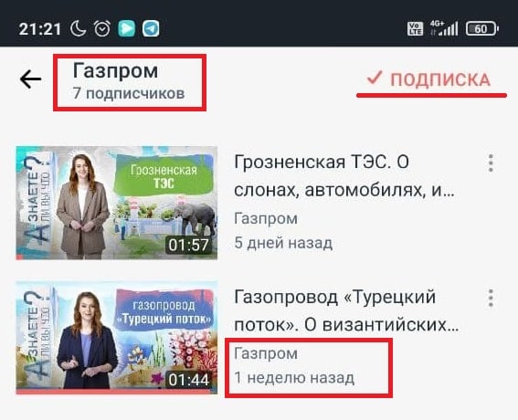Viewport: 518px width, 420px height.
Task: Select title 'Грозненская ТЭС. О слонах, автомобилях'
Action: [344, 176]
